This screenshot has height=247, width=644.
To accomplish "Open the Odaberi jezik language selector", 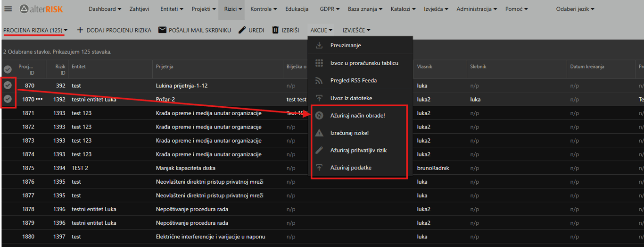I will click(575, 9).
